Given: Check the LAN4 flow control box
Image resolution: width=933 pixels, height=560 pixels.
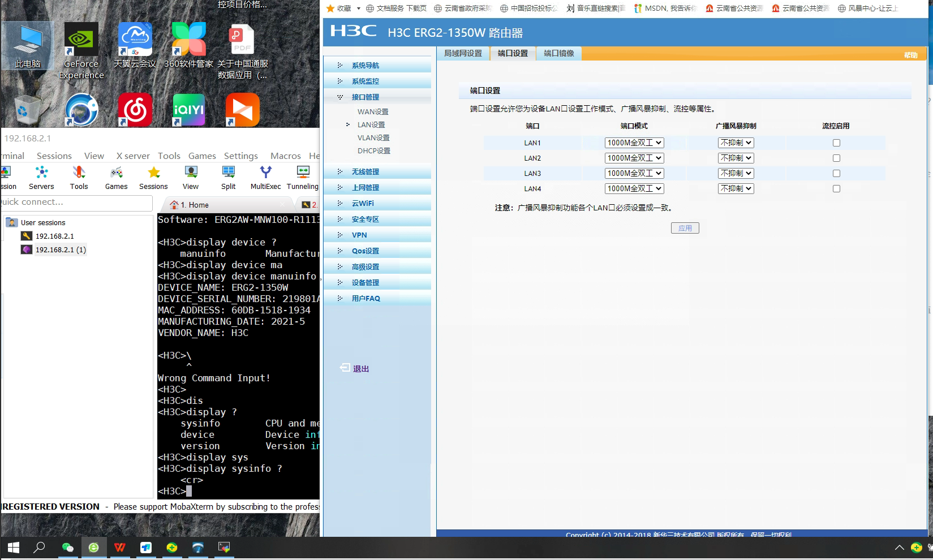Looking at the screenshot, I should (836, 189).
